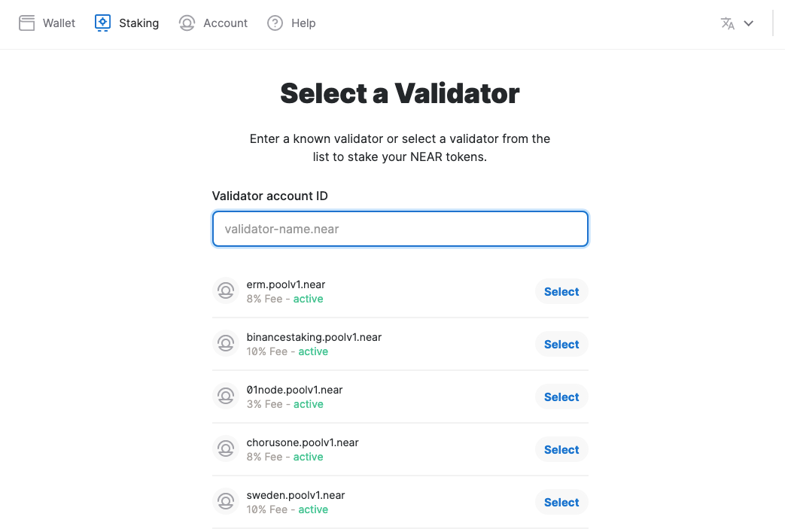Click the chorusone.poolv1.near validator avatar icon
Screen dimensions: 785x532
(226, 449)
